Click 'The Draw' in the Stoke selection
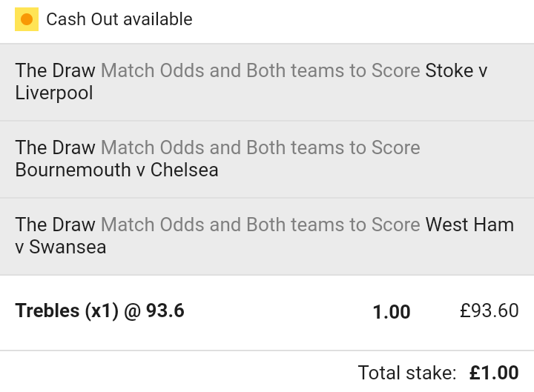Screen dimensions: 534x392 [x=55, y=71]
